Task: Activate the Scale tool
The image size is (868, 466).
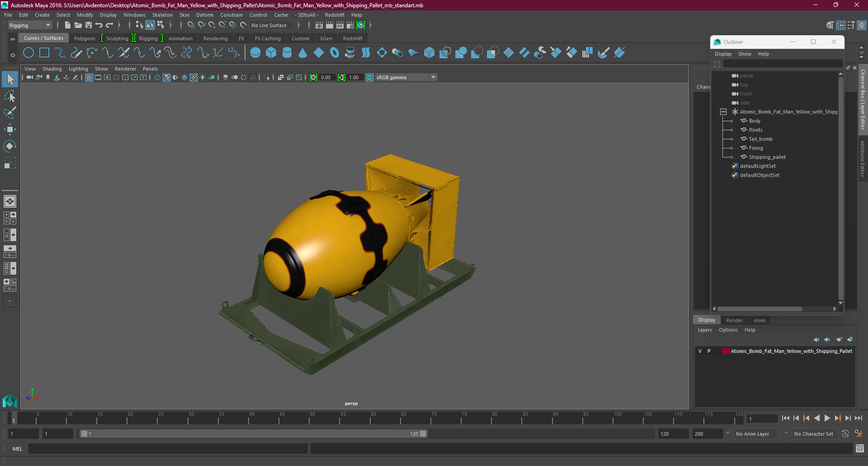Action: (x=10, y=162)
